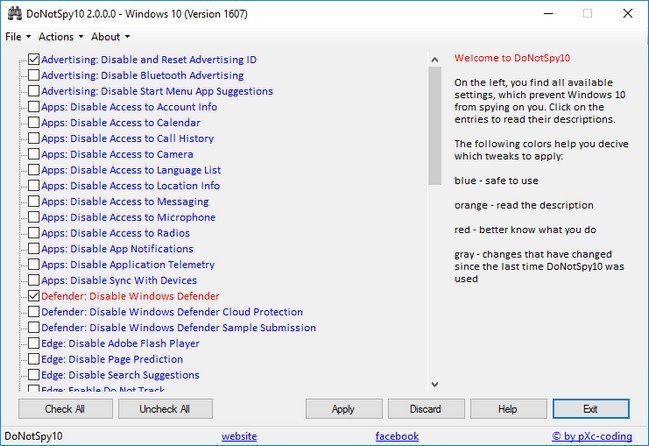Expand the Actions menu
Viewport: 649px width, 446px height.
click(60, 37)
